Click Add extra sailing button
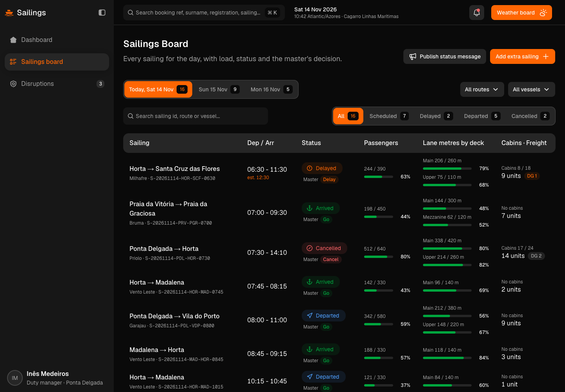Viewport: 565px width, 392px height. point(523,56)
